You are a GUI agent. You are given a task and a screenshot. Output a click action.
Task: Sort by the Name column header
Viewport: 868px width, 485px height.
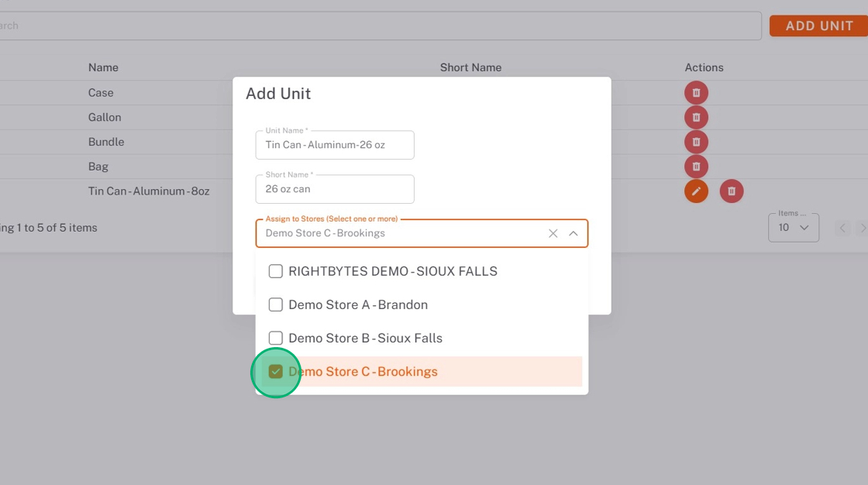click(x=103, y=67)
